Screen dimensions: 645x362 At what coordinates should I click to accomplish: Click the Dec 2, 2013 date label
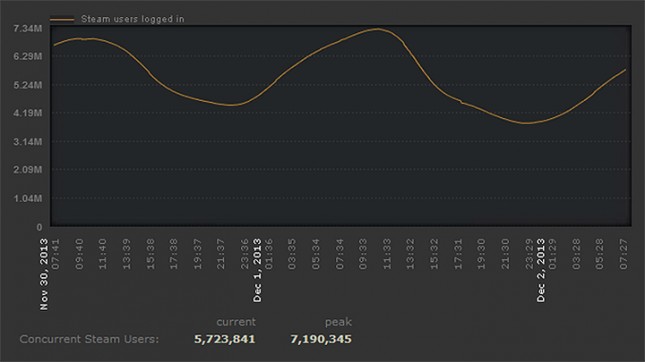541,271
